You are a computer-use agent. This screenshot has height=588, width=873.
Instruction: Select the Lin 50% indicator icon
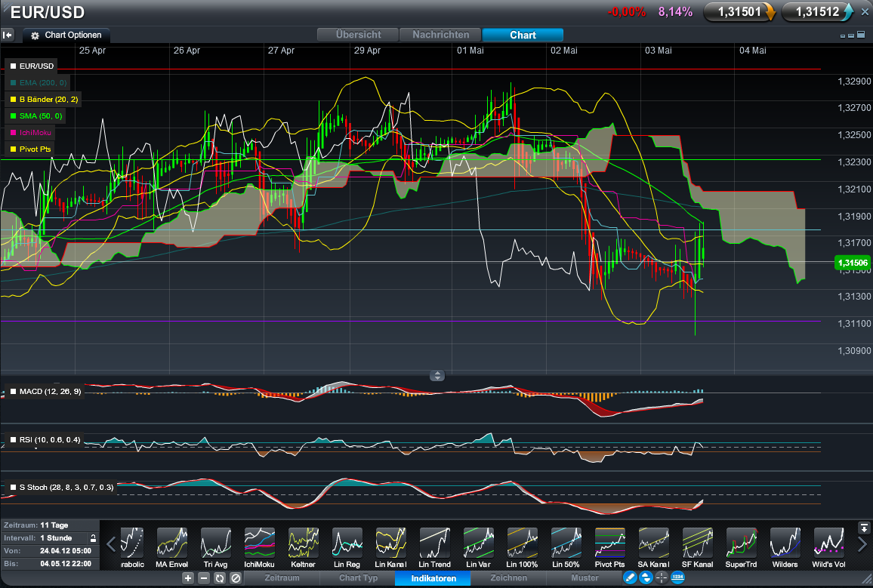[x=566, y=543]
